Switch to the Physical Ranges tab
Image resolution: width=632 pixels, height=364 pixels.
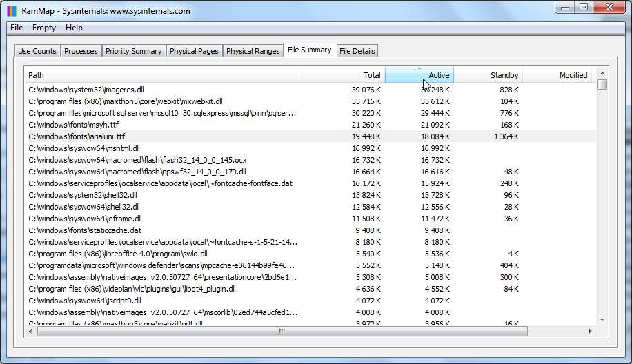(253, 51)
